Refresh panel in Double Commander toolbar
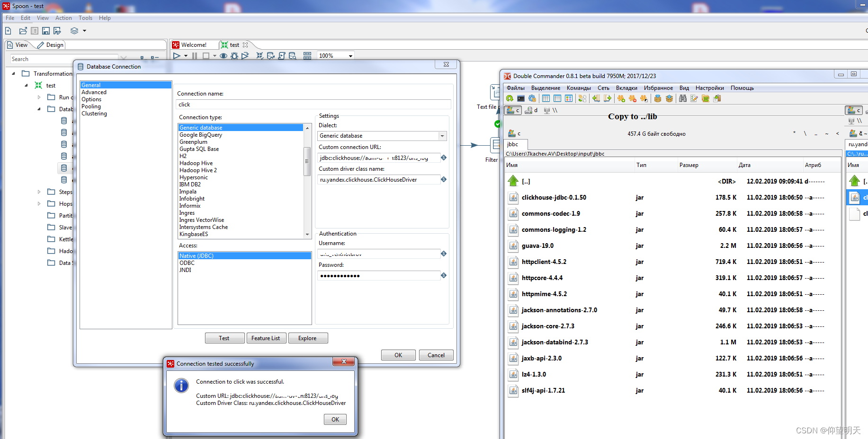 tap(510, 98)
